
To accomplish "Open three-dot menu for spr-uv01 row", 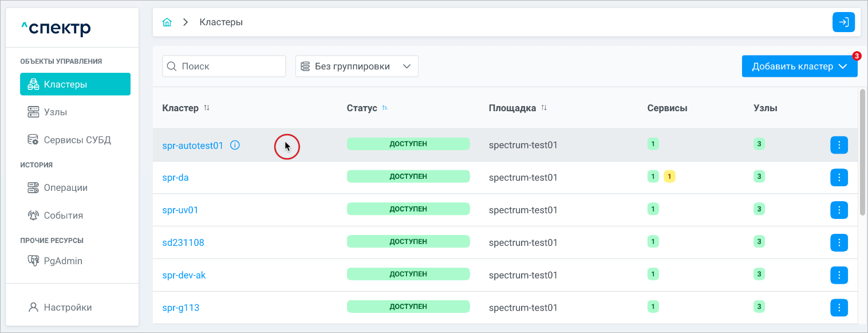I will coord(839,210).
